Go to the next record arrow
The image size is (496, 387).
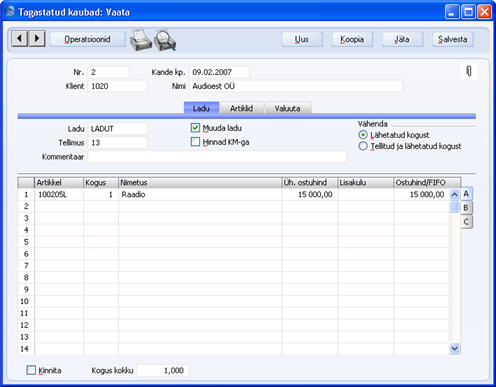click(x=37, y=39)
